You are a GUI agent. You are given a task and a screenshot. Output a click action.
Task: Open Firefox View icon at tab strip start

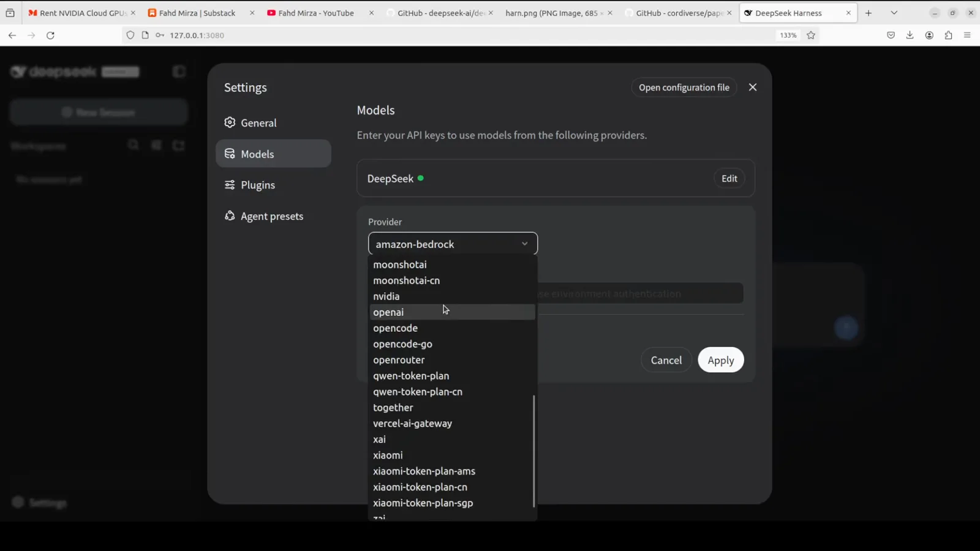point(10,13)
